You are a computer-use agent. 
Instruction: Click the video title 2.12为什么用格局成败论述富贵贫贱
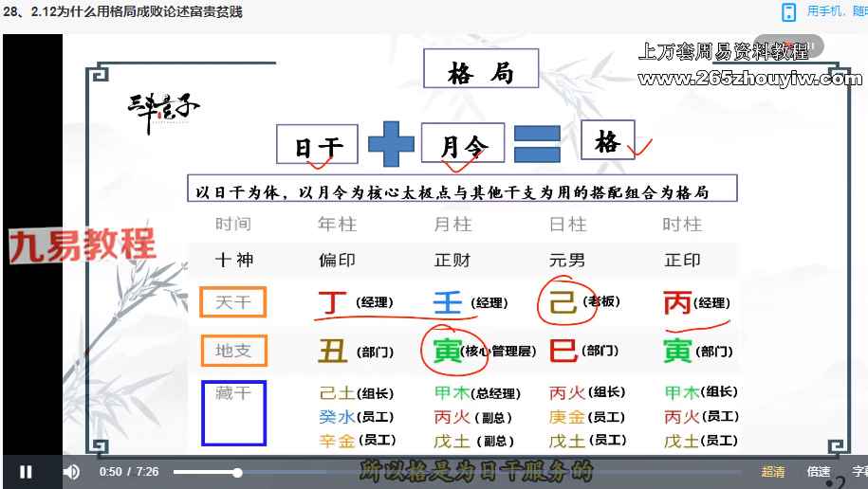pos(121,12)
